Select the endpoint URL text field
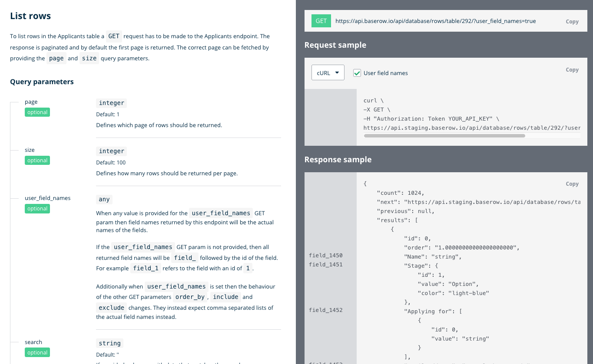Screen dimensions: 593x364 tap(435, 21)
